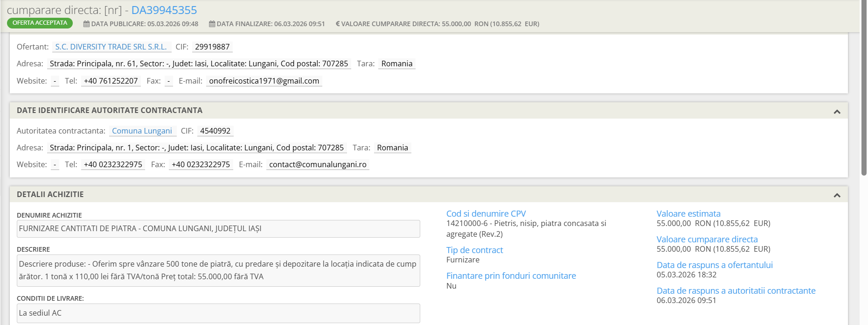Click the contact@comunalungani.ro email value
Viewport: 868px width, 325px height.
point(318,164)
